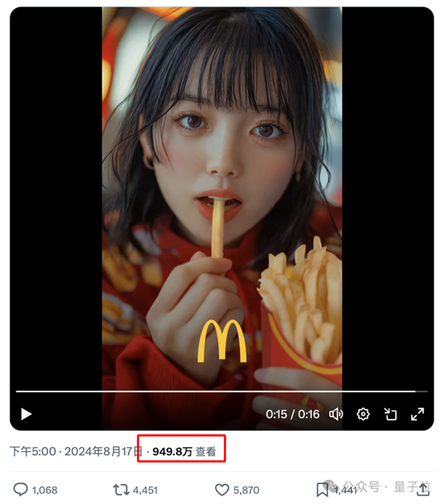The height and width of the screenshot is (504, 445).
Task: Open the 949.8万 查看 views count
Action: click(184, 451)
